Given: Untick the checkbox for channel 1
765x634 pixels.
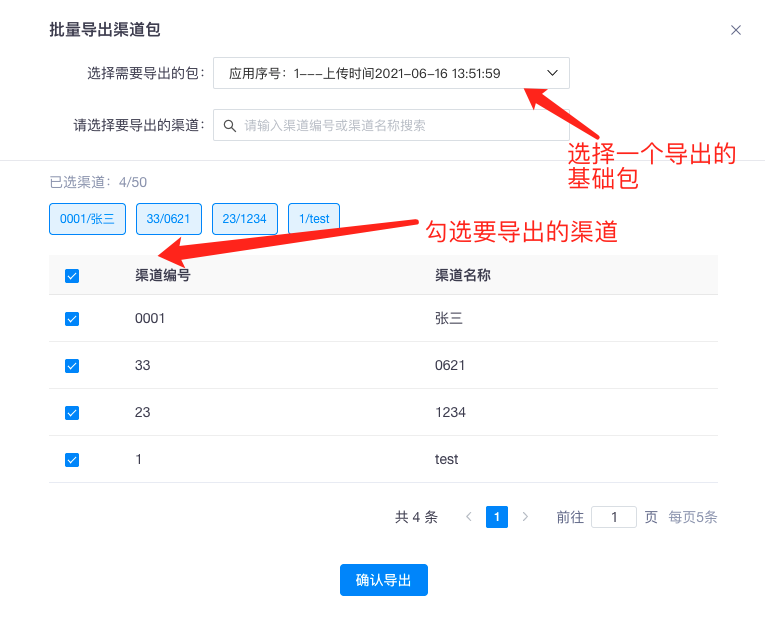Looking at the screenshot, I should [x=72, y=460].
